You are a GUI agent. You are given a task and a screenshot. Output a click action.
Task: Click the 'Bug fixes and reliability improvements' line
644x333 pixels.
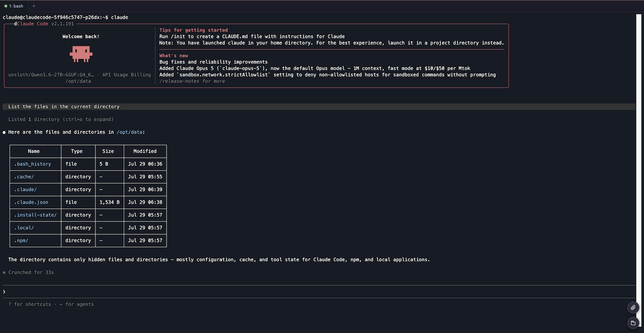click(x=213, y=62)
